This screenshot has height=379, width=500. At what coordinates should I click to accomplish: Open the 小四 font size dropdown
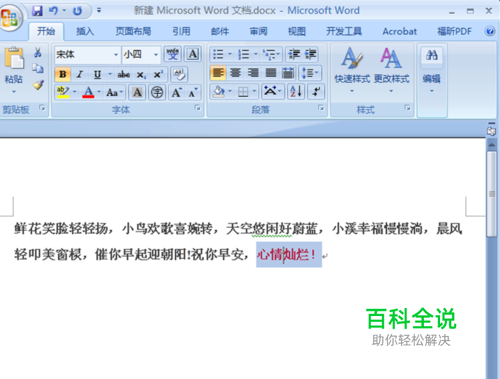pos(156,55)
